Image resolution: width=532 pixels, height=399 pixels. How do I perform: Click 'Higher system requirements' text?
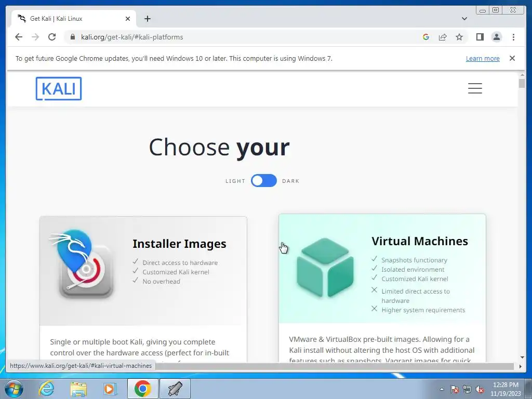423,310
